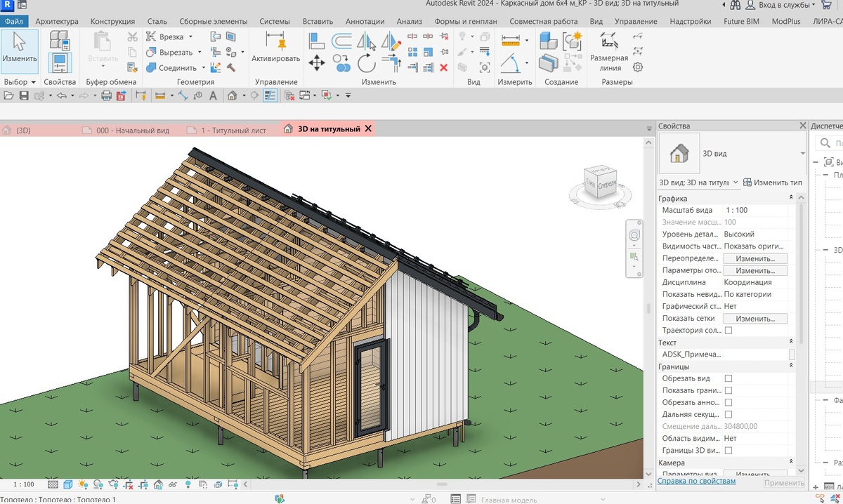Open the Rendering teapot icon
Screen dimensions: 843x504
[114, 484]
